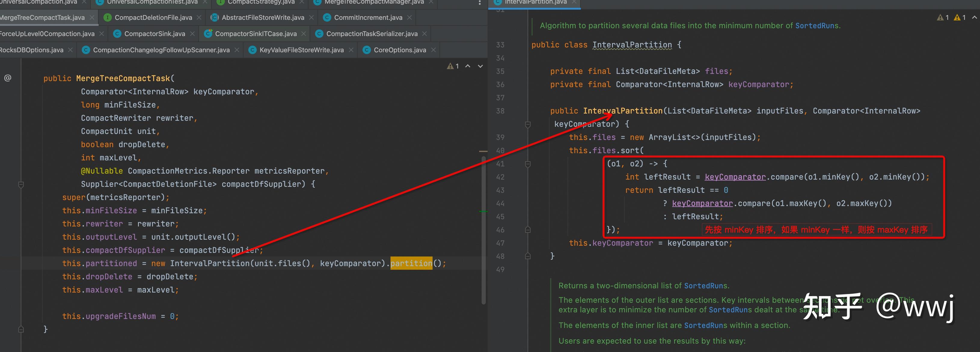Click SortedRuns link in class doc comment

click(816, 26)
